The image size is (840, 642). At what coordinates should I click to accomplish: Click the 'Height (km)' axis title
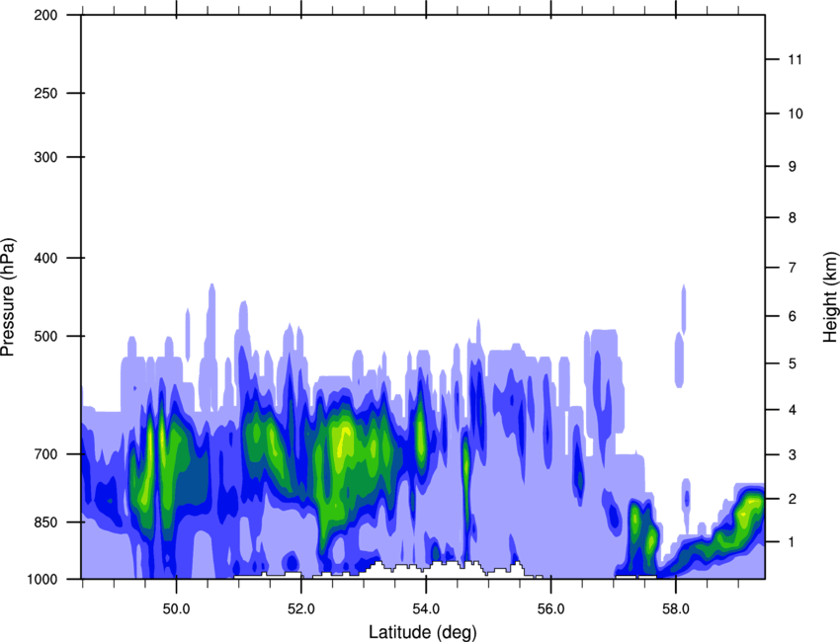tap(830, 297)
